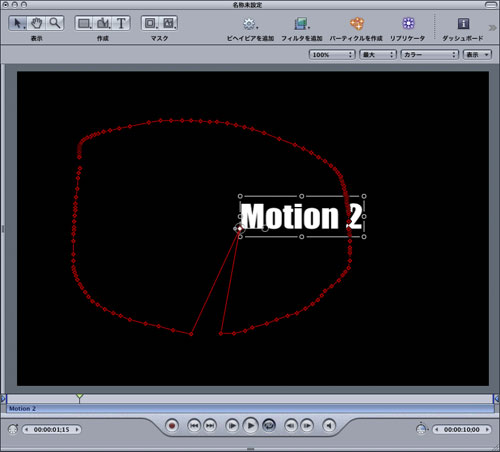Click the text anchor point at path start
The image size is (500, 452).
click(240, 229)
